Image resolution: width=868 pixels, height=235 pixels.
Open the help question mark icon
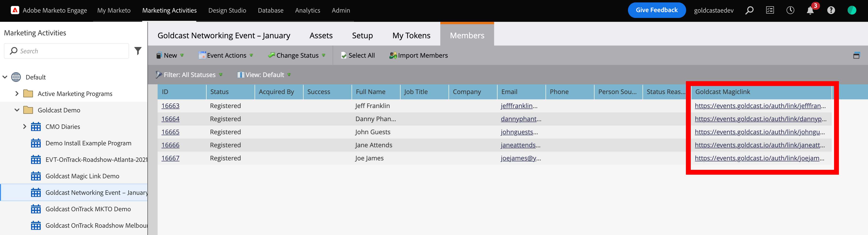(x=831, y=10)
